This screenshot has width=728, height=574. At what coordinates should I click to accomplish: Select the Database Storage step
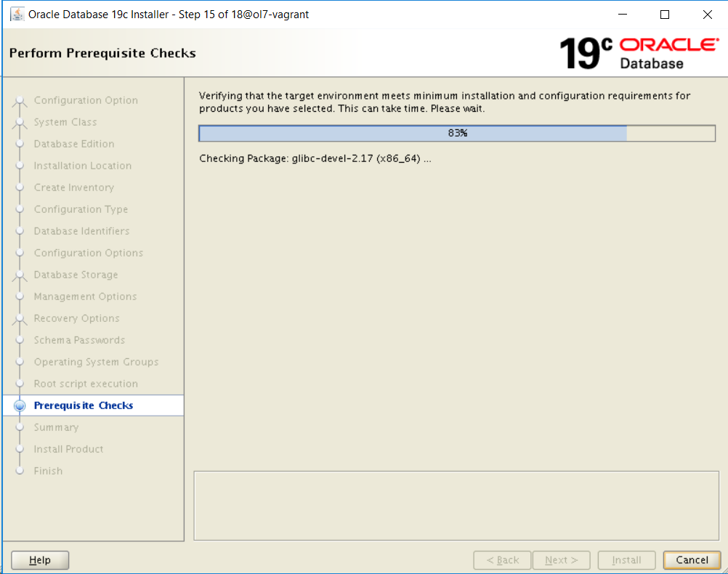pos(76,275)
